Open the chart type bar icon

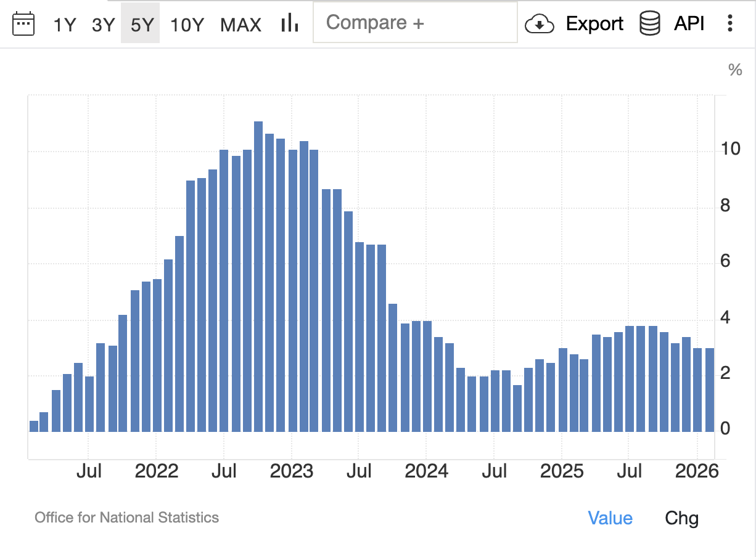click(x=289, y=23)
